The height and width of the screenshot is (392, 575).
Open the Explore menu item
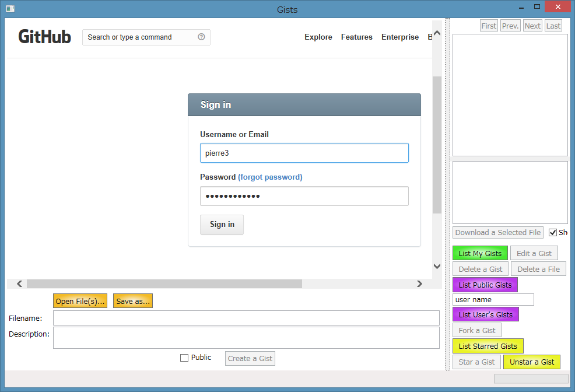(318, 37)
